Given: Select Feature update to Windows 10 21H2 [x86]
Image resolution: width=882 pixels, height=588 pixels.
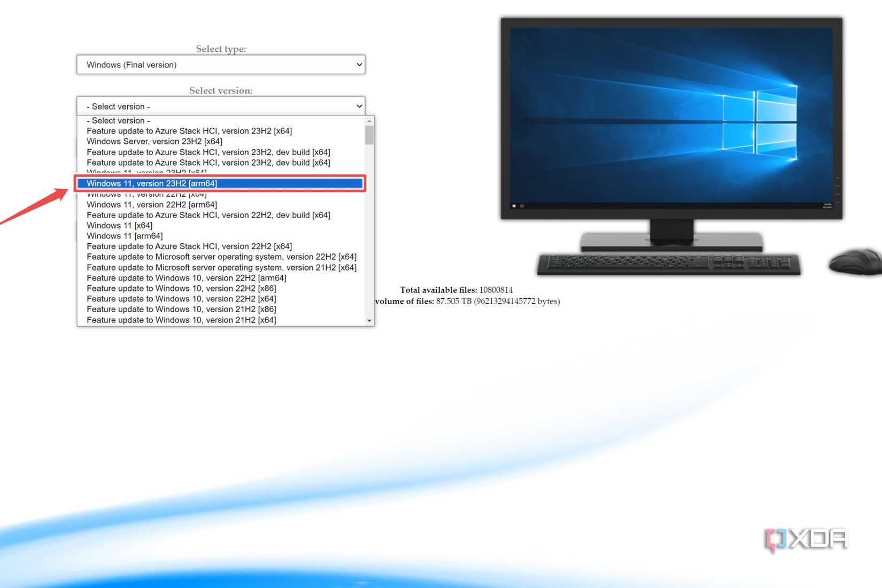Looking at the screenshot, I should tap(221, 309).
